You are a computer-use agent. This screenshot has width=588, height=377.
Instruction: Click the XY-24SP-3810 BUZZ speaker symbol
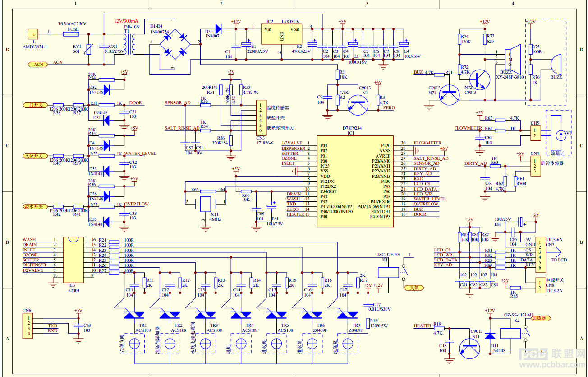pos(512,59)
